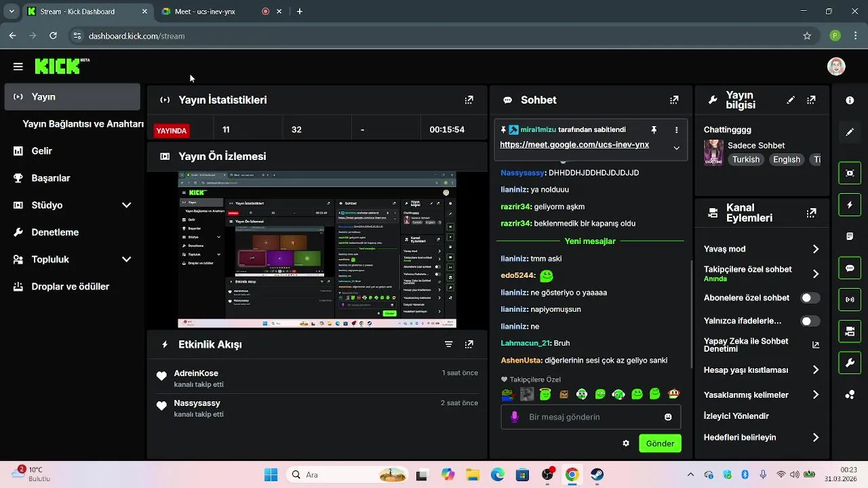Open Steam from the taskbar
868x488 pixels.
(597, 474)
